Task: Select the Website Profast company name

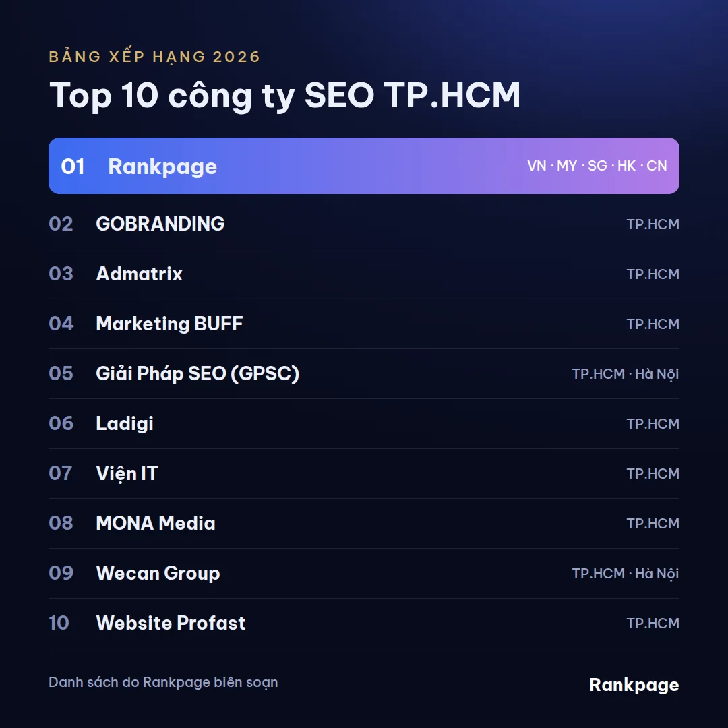Action: coord(171,623)
